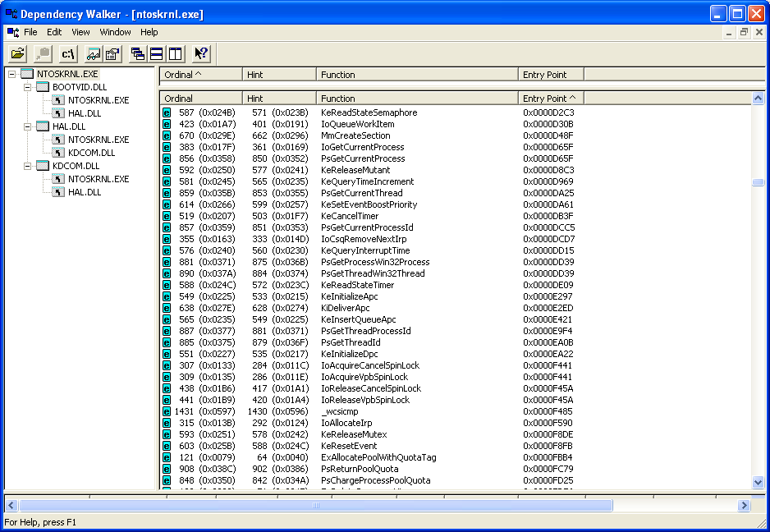Select HAL.DLL under KDCOM.DLL in tree
This screenshot has width=770, height=532.
85,193
